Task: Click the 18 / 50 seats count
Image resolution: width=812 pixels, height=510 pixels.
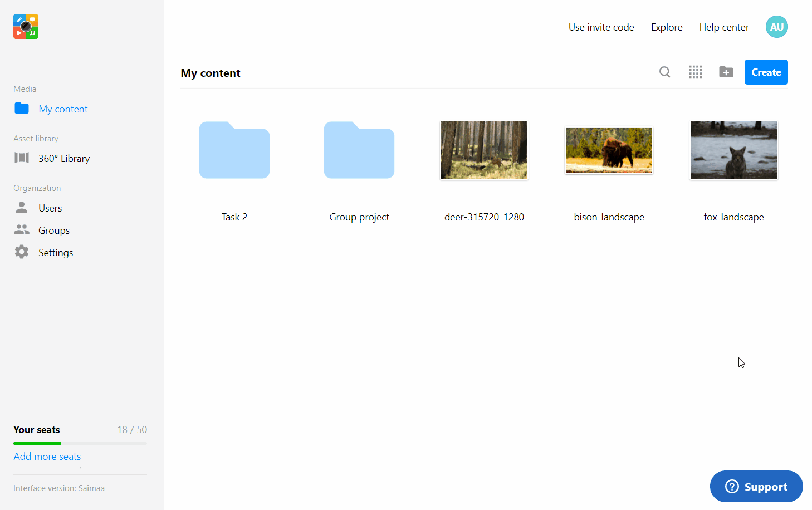Action: click(x=132, y=430)
